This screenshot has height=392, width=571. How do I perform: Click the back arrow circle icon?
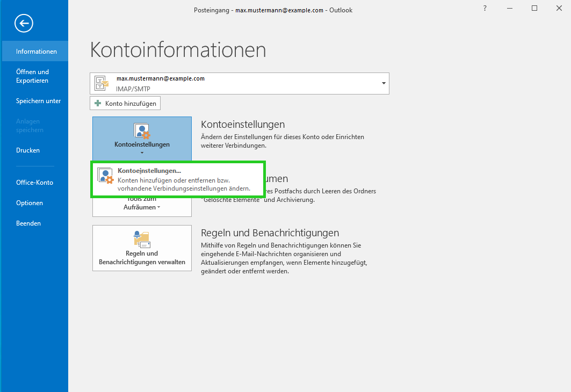coord(24,23)
